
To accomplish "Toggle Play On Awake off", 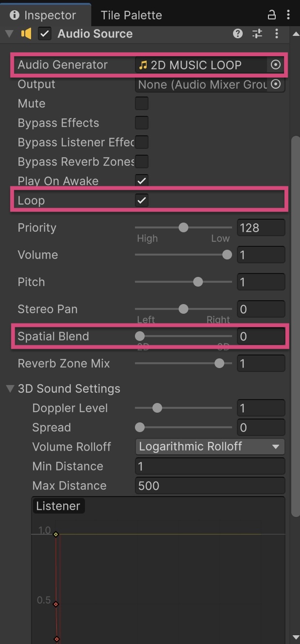I will (142, 180).
